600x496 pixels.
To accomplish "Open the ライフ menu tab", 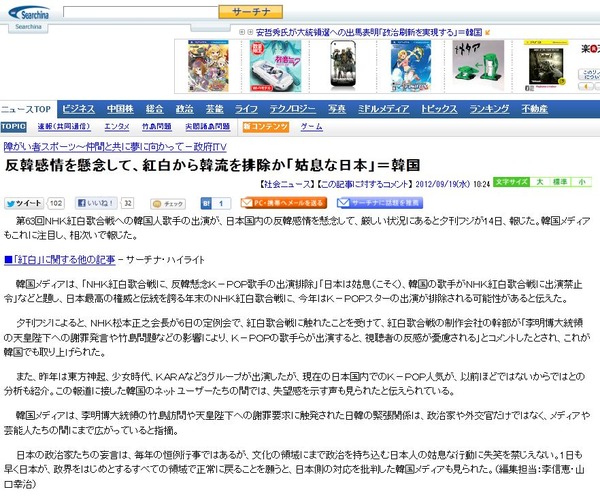I will [246, 109].
